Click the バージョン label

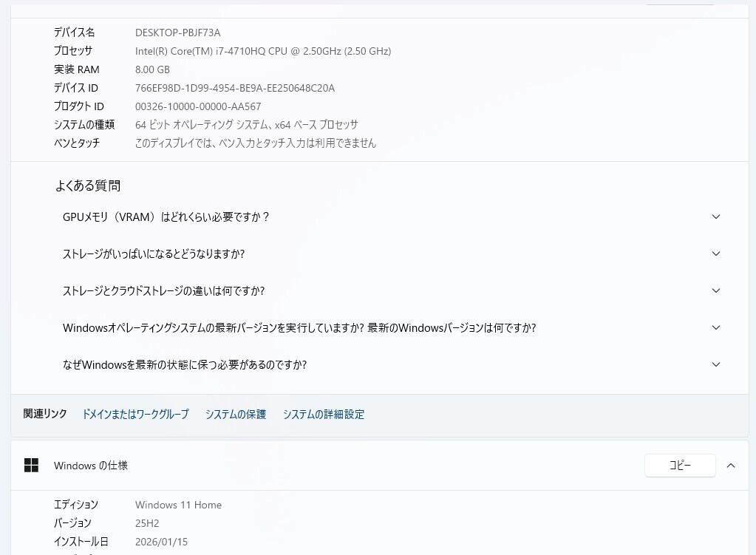(72, 523)
